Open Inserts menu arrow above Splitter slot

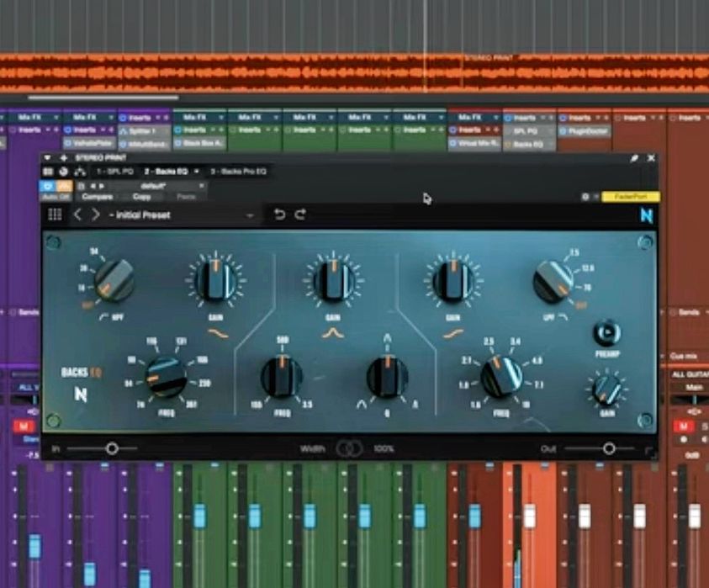[x=157, y=118]
